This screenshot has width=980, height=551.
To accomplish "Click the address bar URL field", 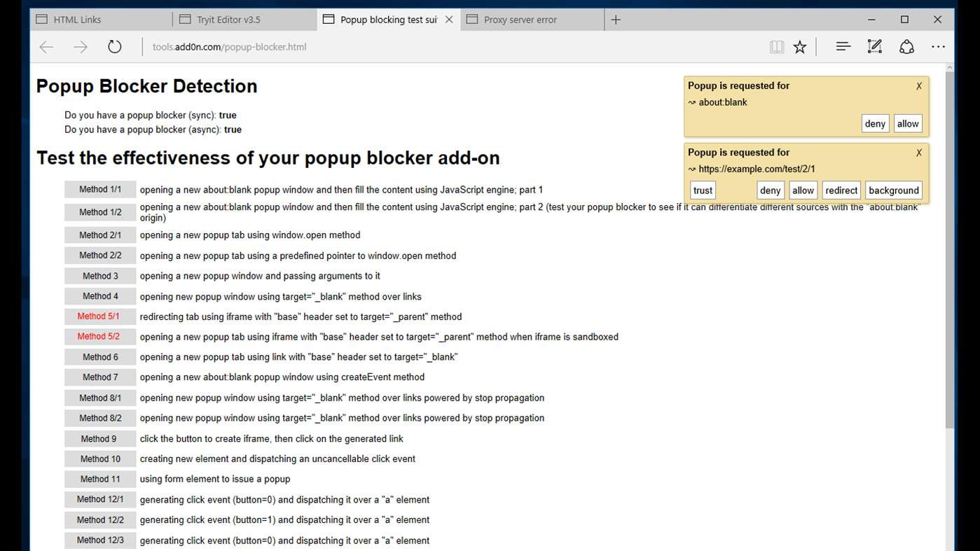I will [x=448, y=47].
